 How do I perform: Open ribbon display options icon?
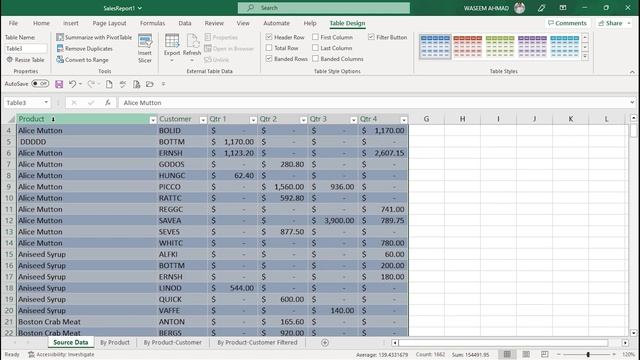click(563, 8)
